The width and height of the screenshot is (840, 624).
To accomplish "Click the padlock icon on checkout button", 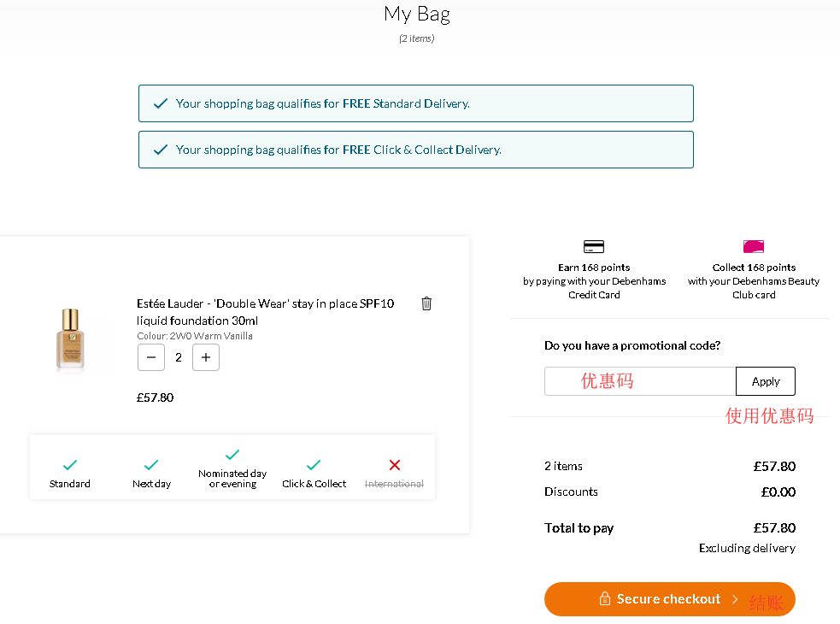I will (x=605, y=599).
